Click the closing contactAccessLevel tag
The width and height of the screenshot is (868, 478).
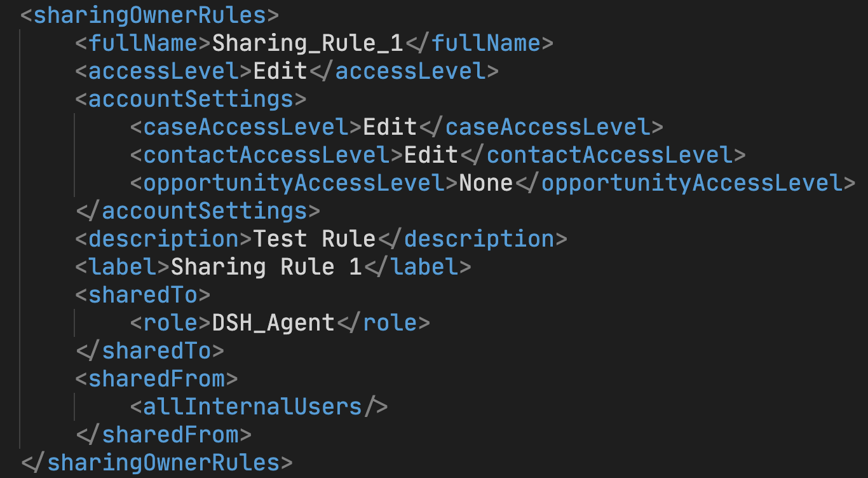point(602,154)
